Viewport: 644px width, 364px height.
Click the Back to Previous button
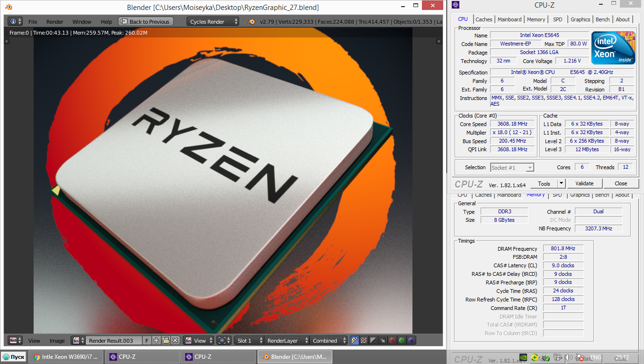click(146, 22)
